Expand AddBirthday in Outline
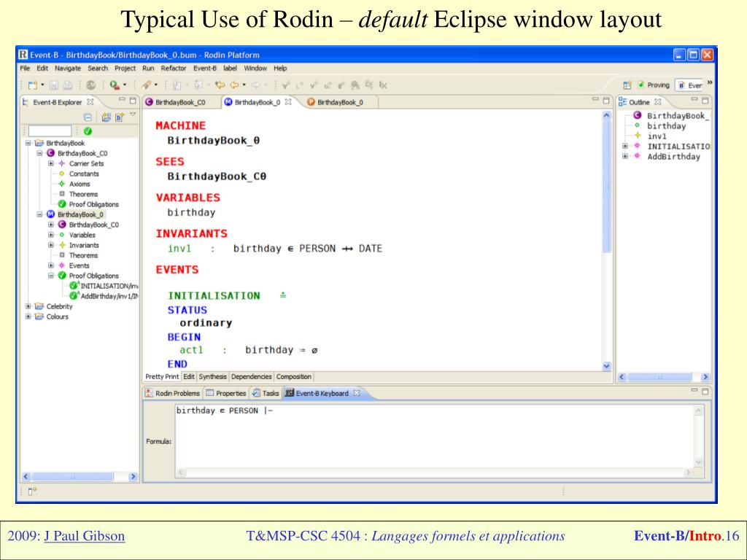This screenshot has height=560, width=747. tap(625, 156)
